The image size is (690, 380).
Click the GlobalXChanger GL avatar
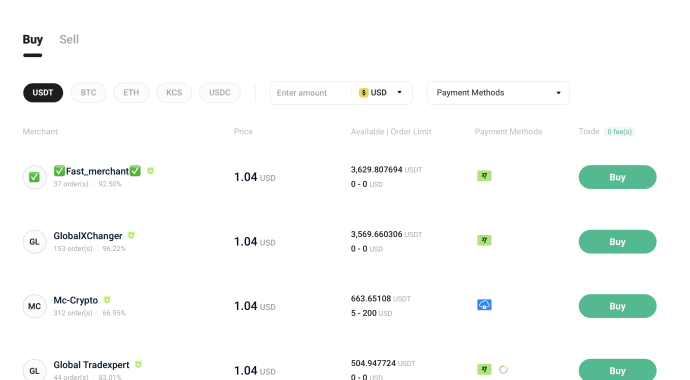point(34,242)
